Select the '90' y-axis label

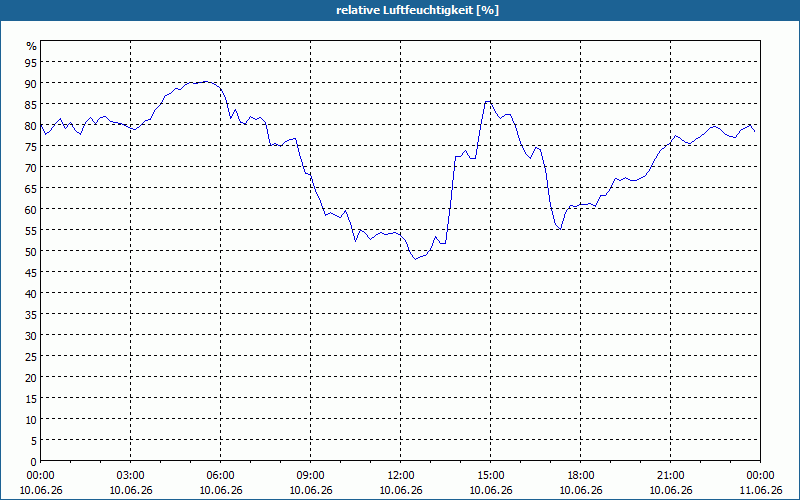click(x=31, y=83)
